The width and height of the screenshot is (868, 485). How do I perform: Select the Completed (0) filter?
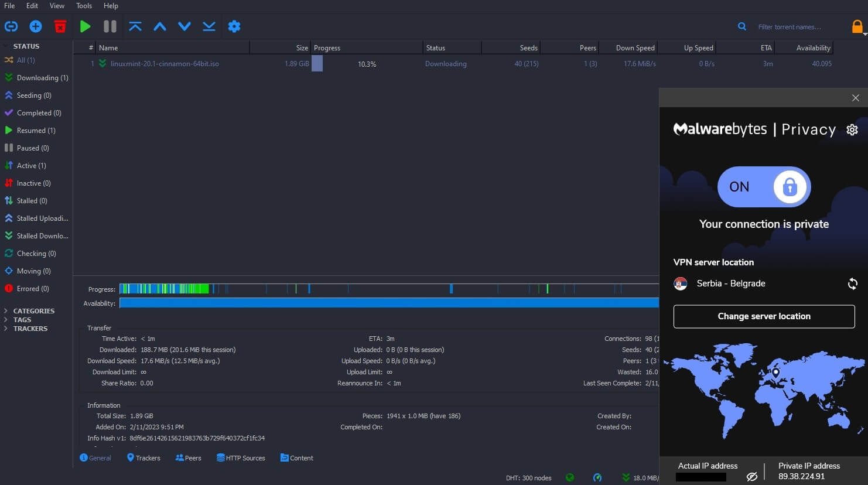36,112
